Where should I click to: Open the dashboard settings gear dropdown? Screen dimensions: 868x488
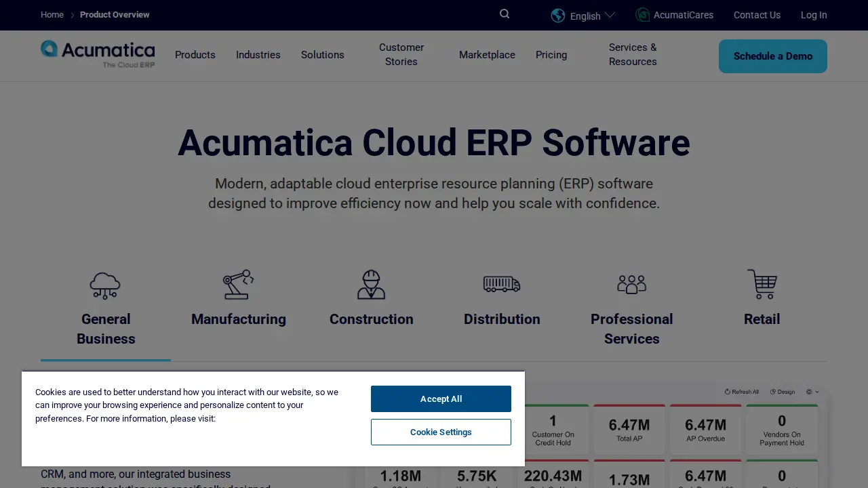tap(812, 392)
